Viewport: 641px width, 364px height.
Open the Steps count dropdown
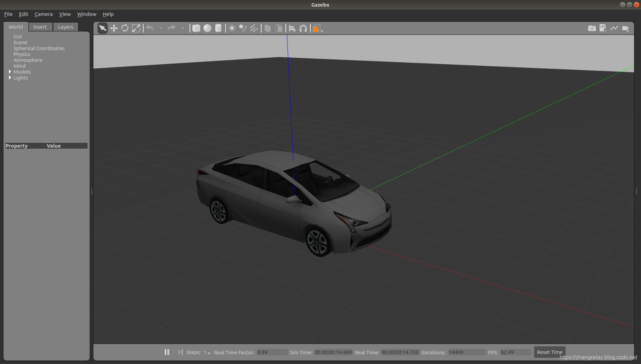click(207, 352)
